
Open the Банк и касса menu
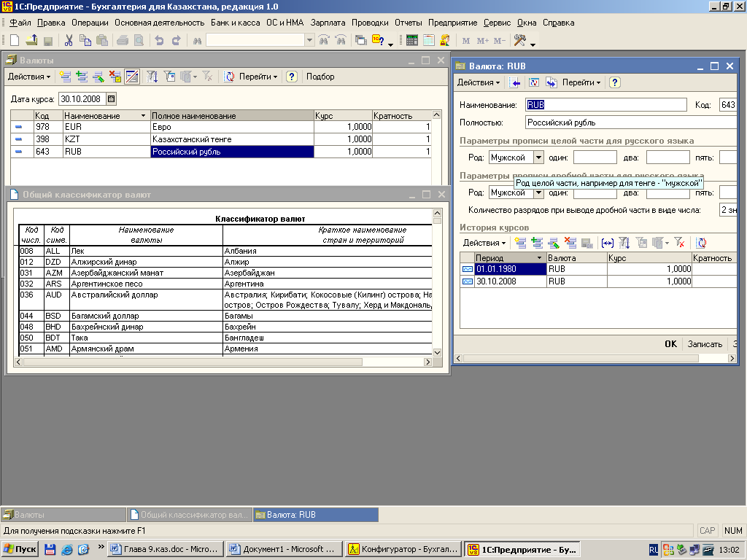[236, 23]
